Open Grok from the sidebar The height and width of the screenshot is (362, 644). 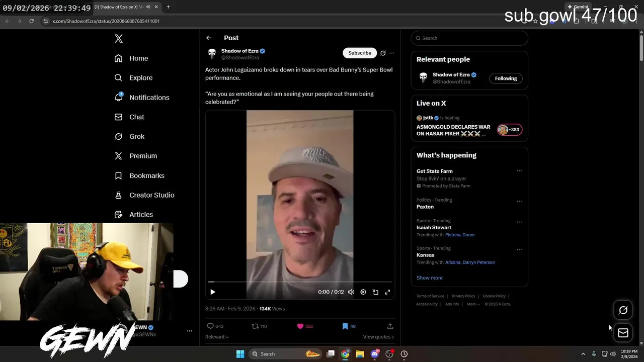(x=129, y=136)
